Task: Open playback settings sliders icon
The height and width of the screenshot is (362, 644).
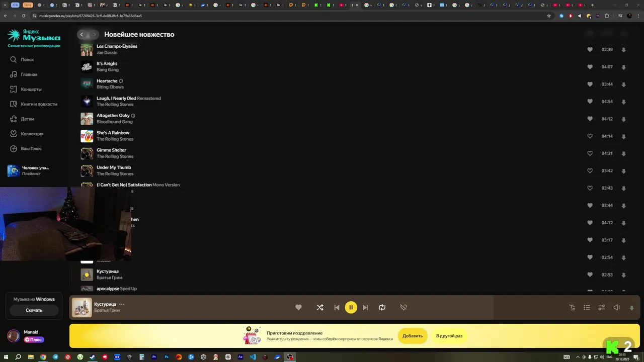Action: click(601, 307)
